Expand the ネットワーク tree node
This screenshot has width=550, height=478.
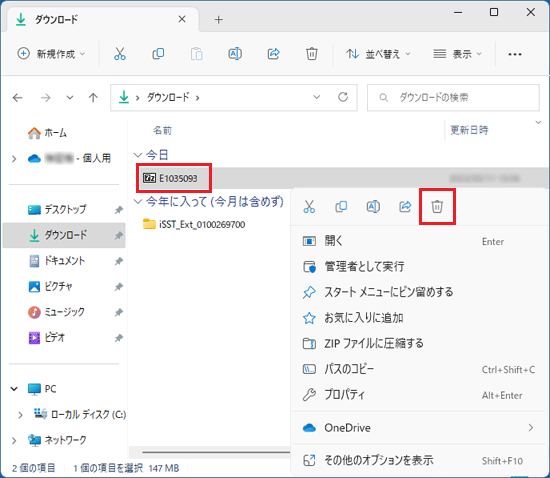14,440
